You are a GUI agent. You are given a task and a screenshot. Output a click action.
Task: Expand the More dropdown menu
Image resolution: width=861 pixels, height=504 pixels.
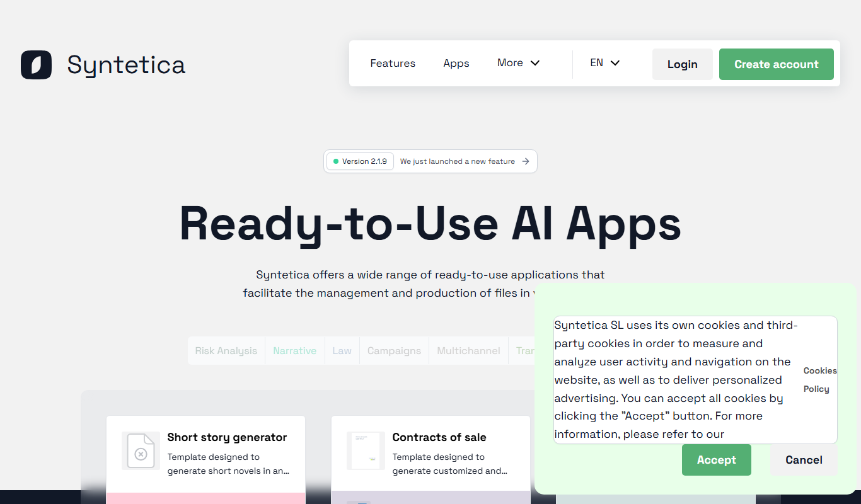pos(518,63)
